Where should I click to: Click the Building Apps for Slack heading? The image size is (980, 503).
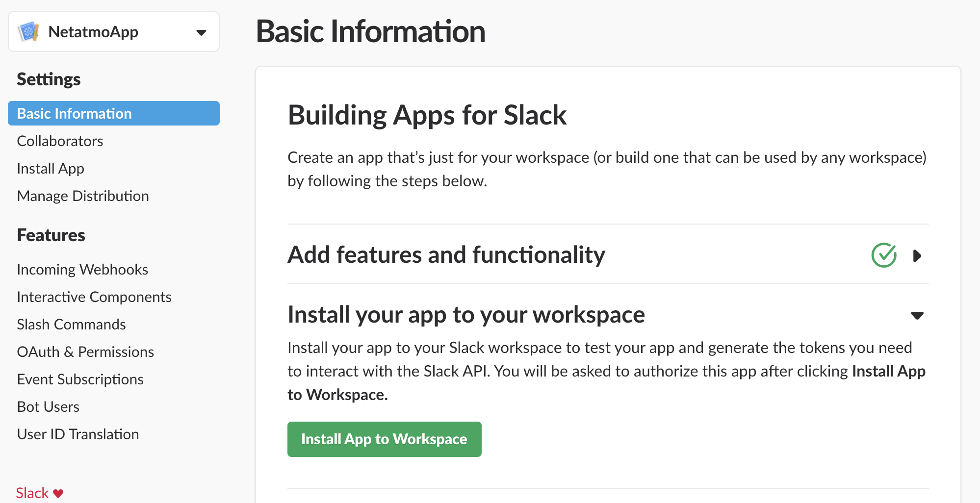(x=427, y=115)
